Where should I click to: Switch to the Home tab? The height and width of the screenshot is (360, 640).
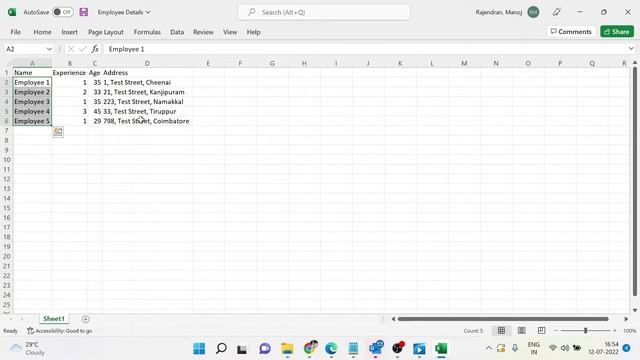(x=42, y=32)
